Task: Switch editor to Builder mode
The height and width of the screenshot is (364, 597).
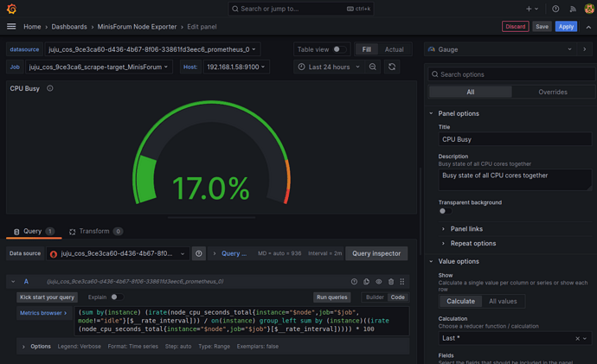Action: [375, 297]
